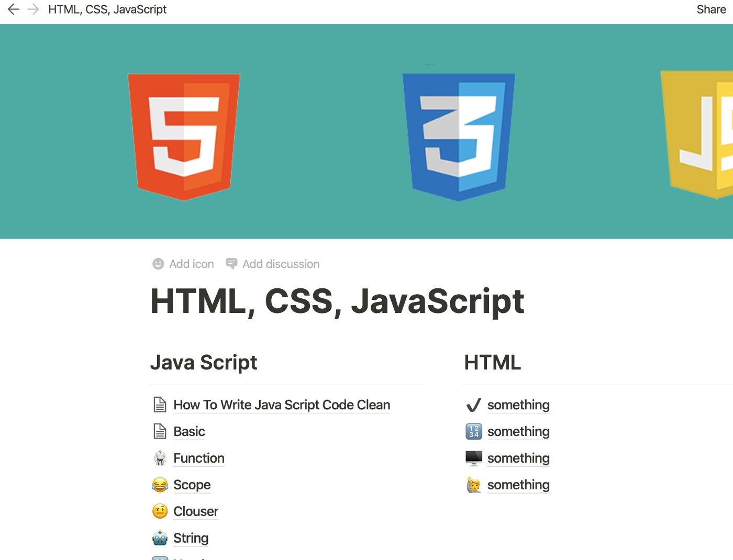
Task: Open the something page with the raised hand person
Action: tap(518, 485)
